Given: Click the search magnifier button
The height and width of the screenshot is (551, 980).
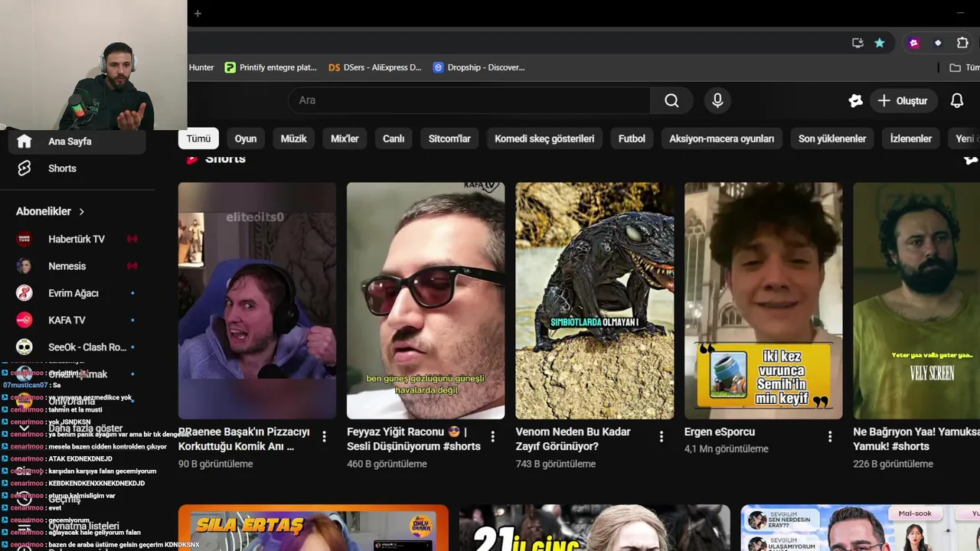Looking at the screenshot, I should point(671,100).
